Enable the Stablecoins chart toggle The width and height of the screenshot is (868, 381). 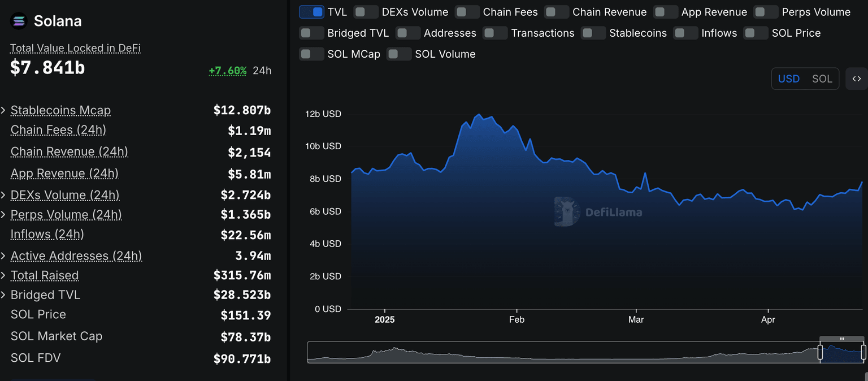593,33
